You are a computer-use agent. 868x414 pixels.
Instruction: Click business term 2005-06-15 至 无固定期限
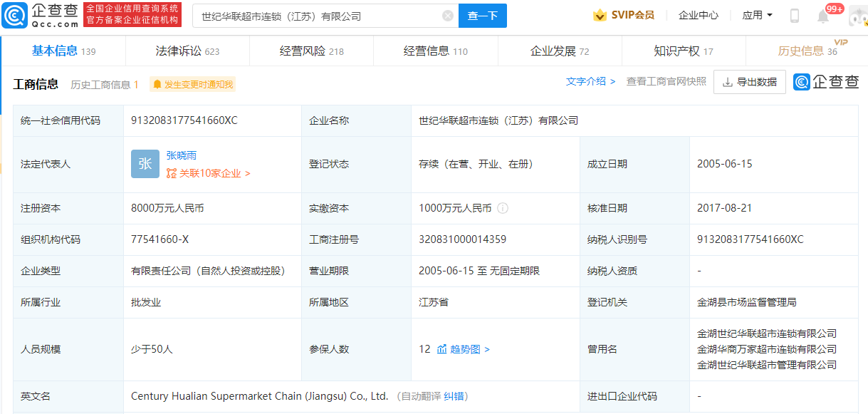479,271
